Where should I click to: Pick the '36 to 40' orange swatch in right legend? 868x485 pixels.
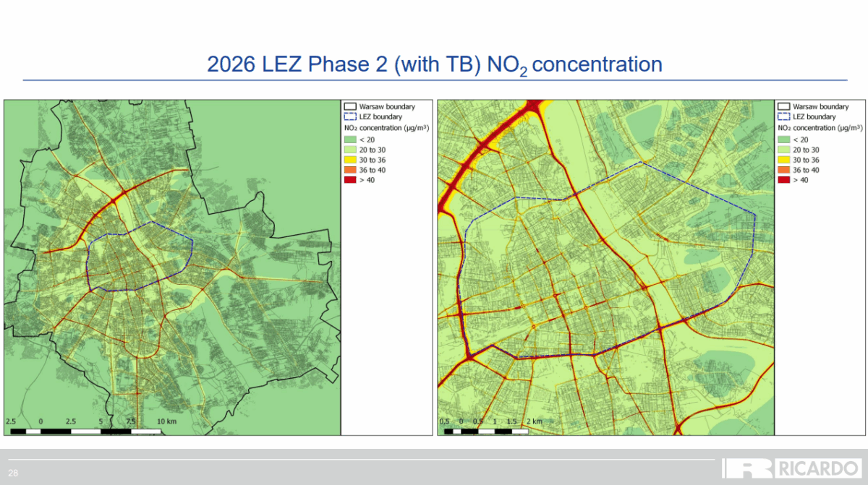point(783,170)
